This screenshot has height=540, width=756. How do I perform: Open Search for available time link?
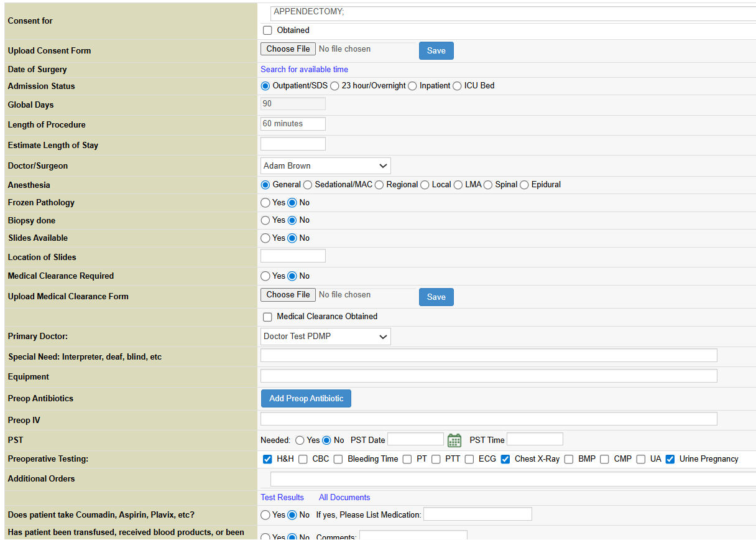click(304, 70)
